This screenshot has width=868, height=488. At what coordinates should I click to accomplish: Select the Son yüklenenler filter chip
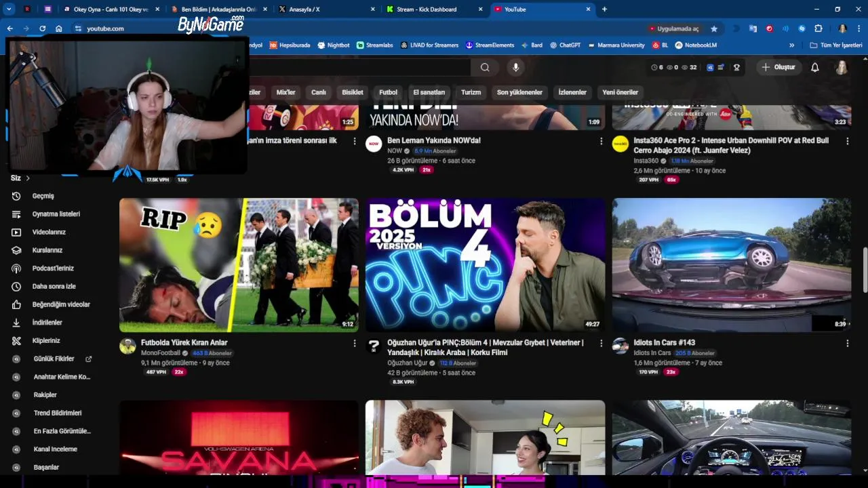coord(519,92)
